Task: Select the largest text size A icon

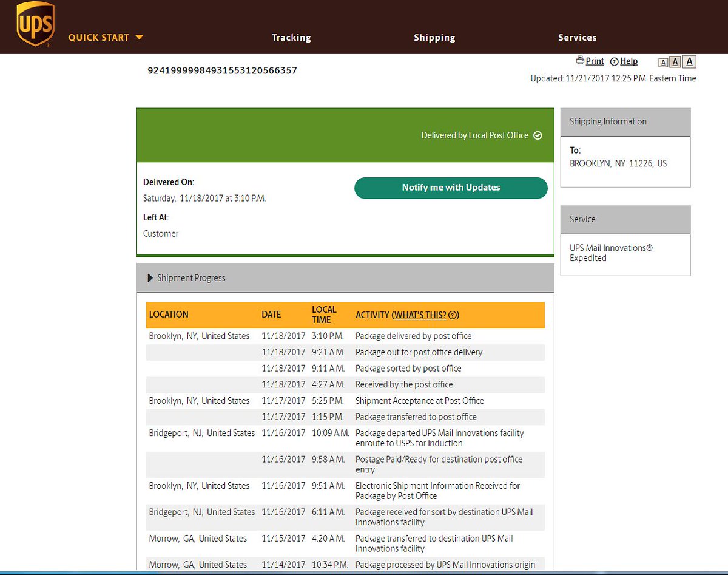Action: [x=689, y=61]
